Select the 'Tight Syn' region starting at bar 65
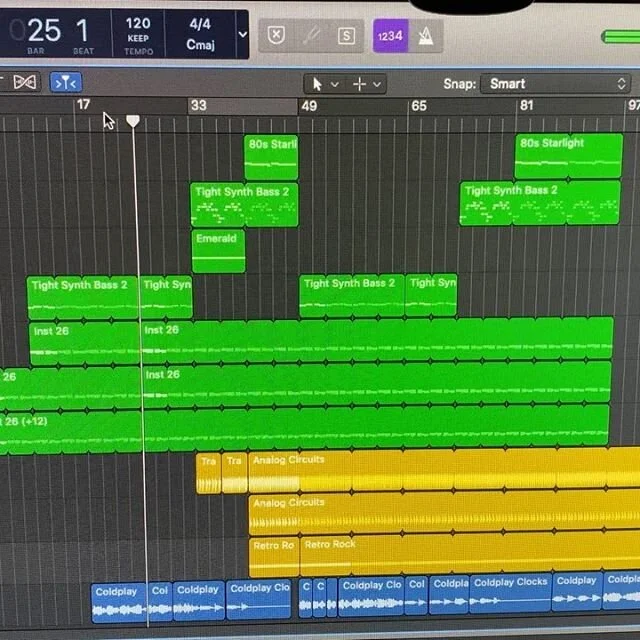This screenshot has width=640, height=640. (x=431, y=295)
